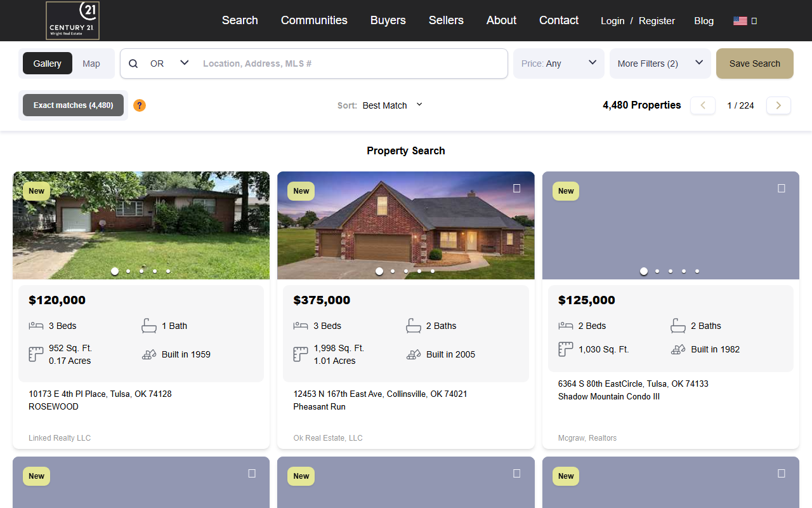Click bed icon on the $125,000 listing

(566, 326)
